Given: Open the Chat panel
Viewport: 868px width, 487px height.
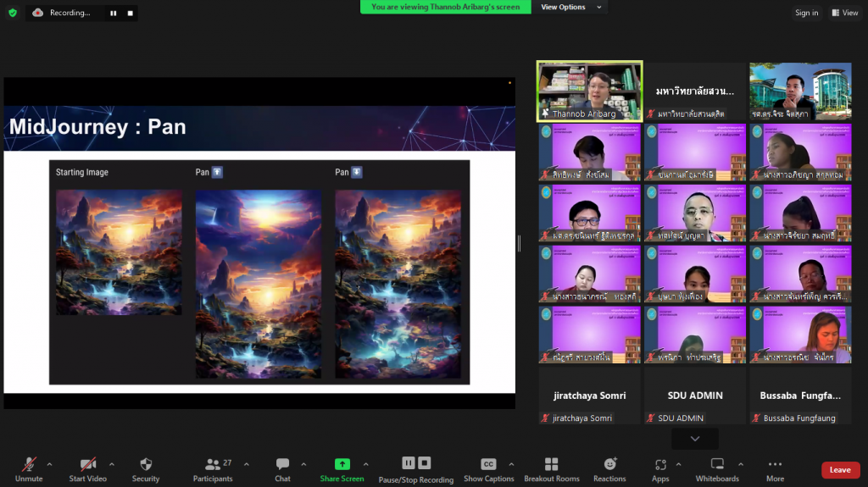Looking at the screenshot, I should [x=282, y=468].
